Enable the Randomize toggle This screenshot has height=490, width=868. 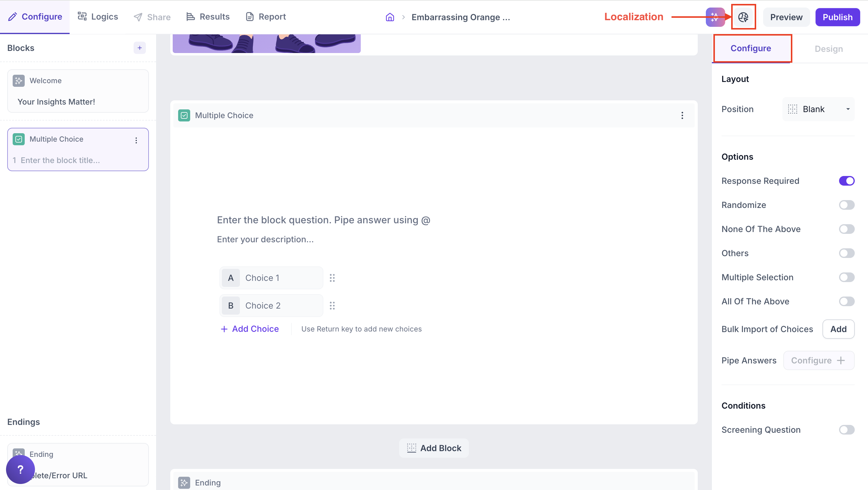[846, 205]
